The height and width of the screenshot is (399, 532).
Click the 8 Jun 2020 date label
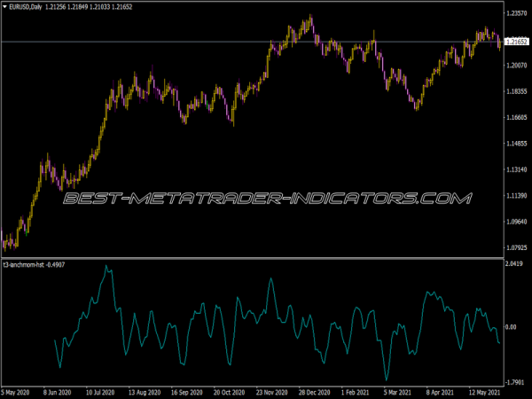tap(57, 393)
